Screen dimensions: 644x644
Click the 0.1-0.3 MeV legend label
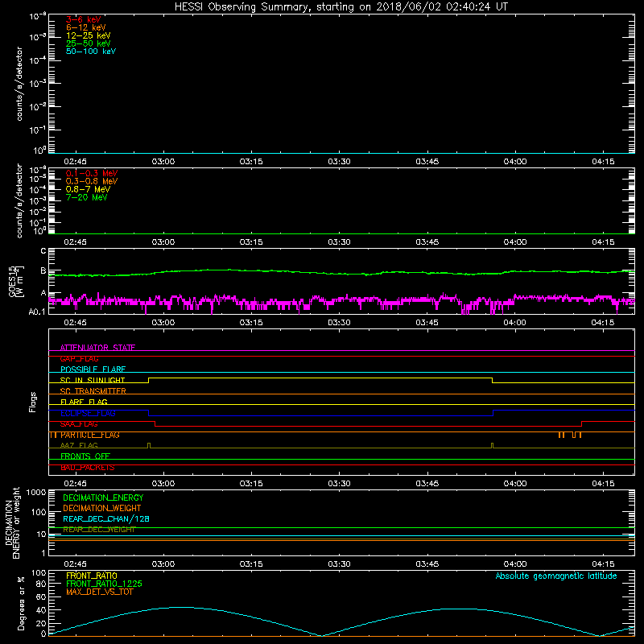92,173
